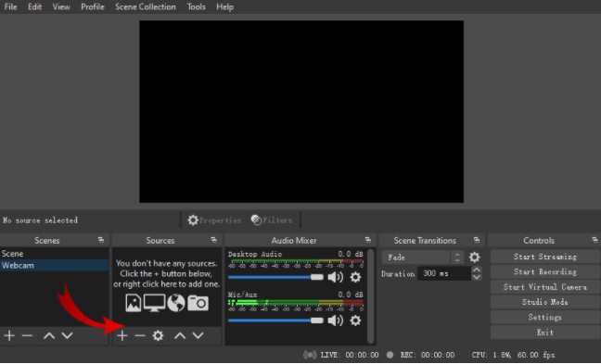Open Filters for selected source
This screenshot has width=601, height=364.
(x=272, y=220)
